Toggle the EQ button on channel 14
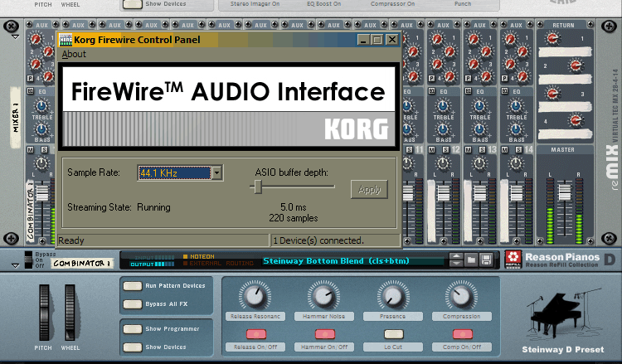 [504, 91]
